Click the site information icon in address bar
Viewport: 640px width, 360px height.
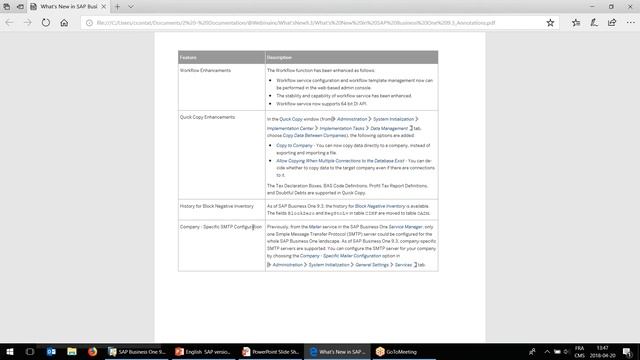[x=89, y=23]
